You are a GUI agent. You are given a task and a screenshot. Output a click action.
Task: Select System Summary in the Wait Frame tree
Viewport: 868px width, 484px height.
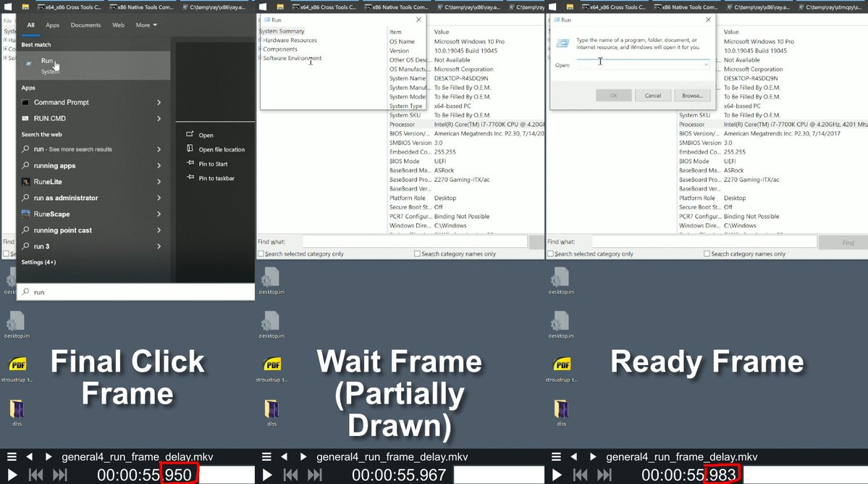(281, 31)
